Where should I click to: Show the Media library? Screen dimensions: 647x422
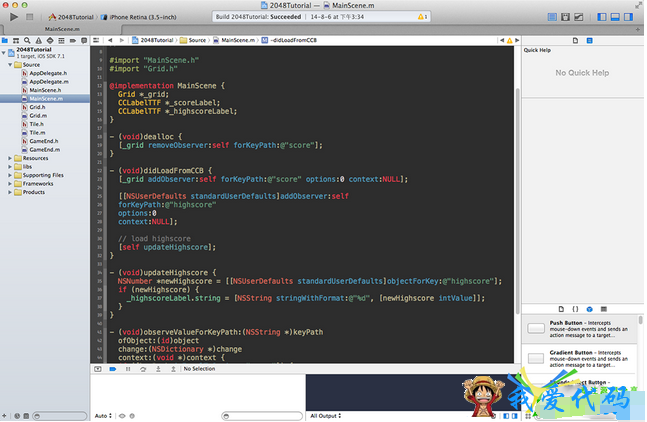click(x=604, y=309)
